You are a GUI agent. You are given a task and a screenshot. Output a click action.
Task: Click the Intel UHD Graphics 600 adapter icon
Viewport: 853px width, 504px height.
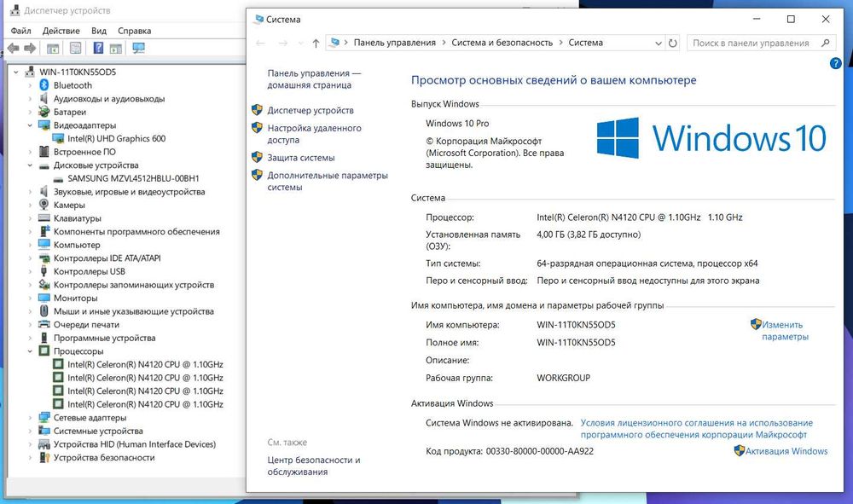58,139
